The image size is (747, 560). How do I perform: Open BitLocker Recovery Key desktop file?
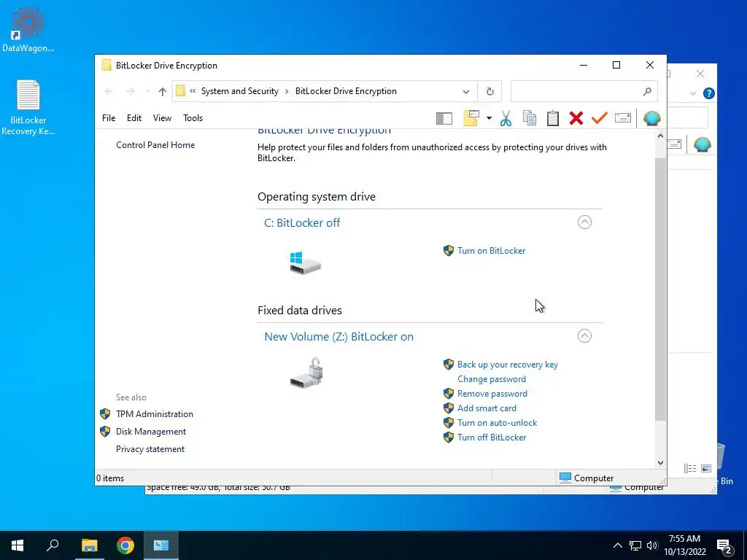[x=28, y=107]
